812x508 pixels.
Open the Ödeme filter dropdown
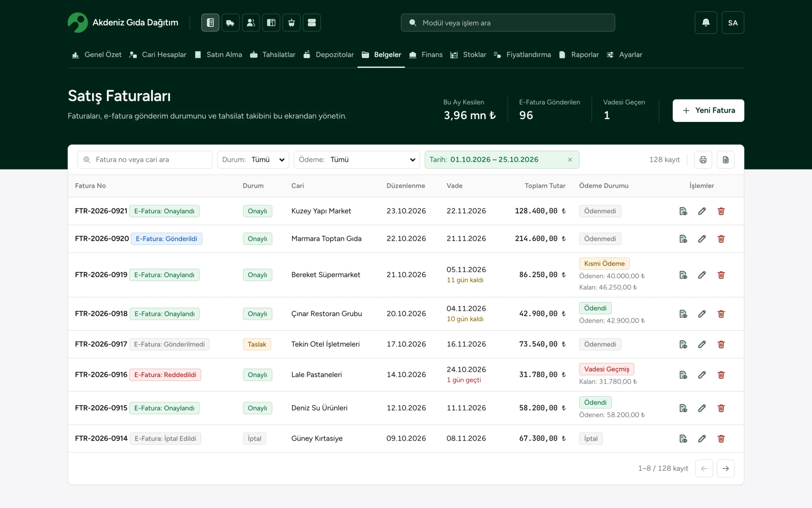(x=357, y=160)
